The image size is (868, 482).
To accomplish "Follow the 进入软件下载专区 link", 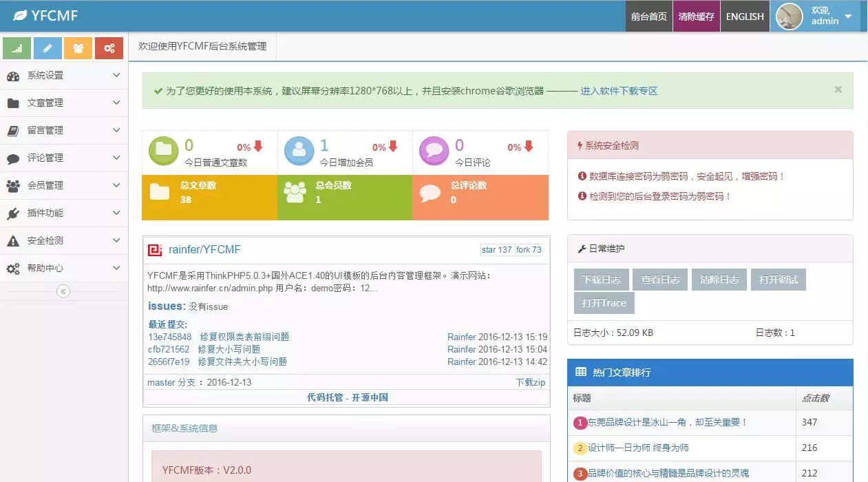I will click(x=619, y=91).
